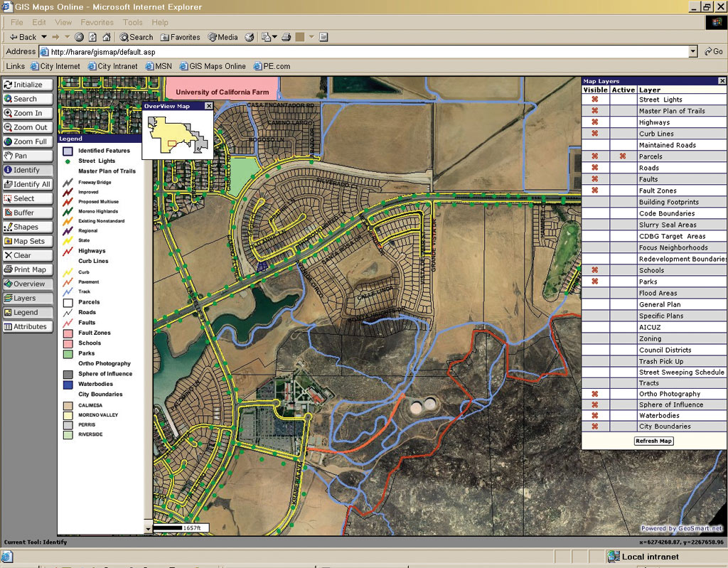Click the MSN links bar shortcut
This screenshot has width=728, height=568.
point(159,66)
